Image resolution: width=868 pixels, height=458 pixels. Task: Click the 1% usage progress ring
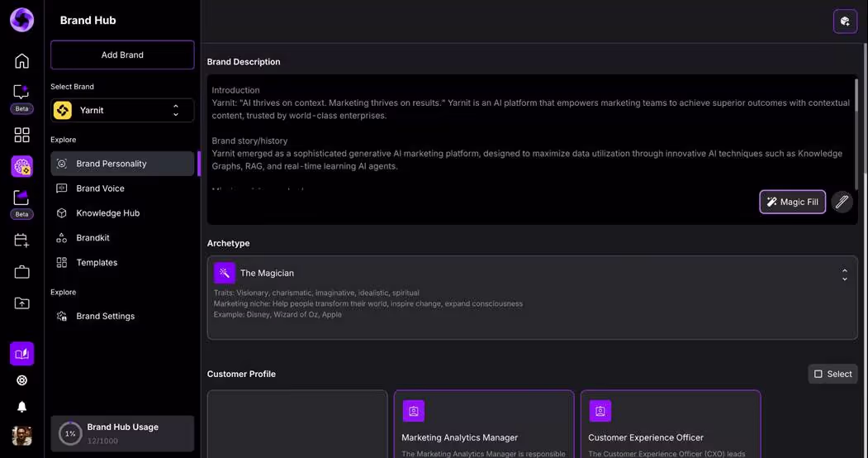(x=70, y=434)
